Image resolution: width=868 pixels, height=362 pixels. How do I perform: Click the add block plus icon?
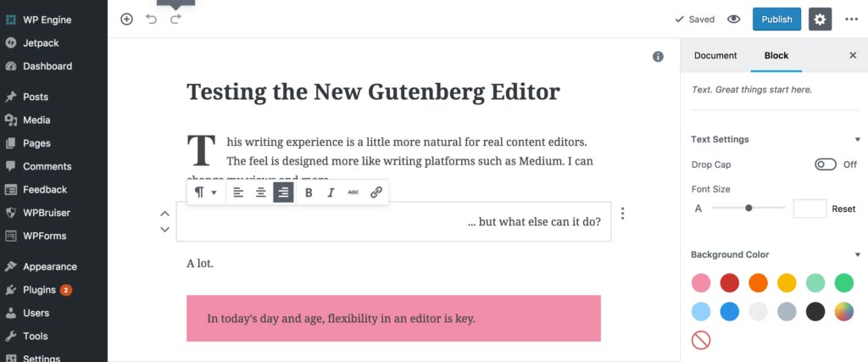tap(127, 19)
